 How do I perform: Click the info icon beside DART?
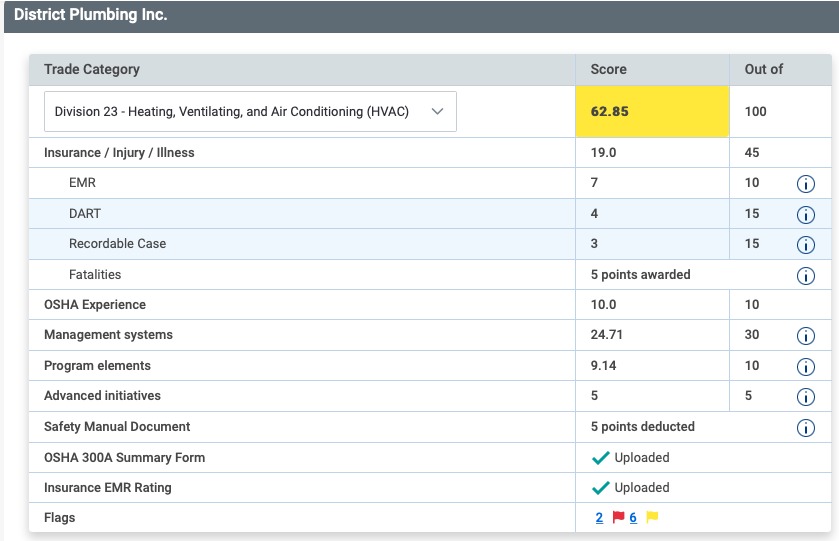tap(805, 214)
